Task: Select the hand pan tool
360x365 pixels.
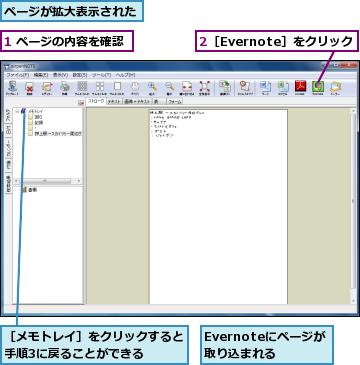Action: [x=135, y=87]
